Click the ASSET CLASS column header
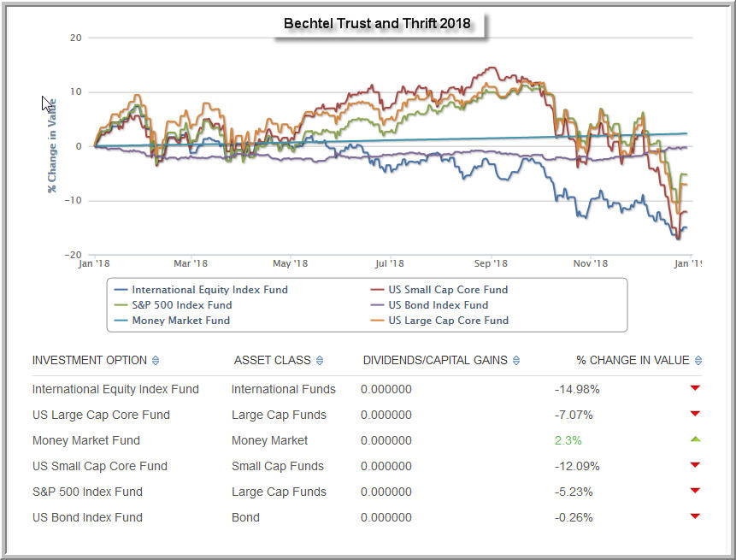This screenshot has width=736, height=560. coord(272,361)
